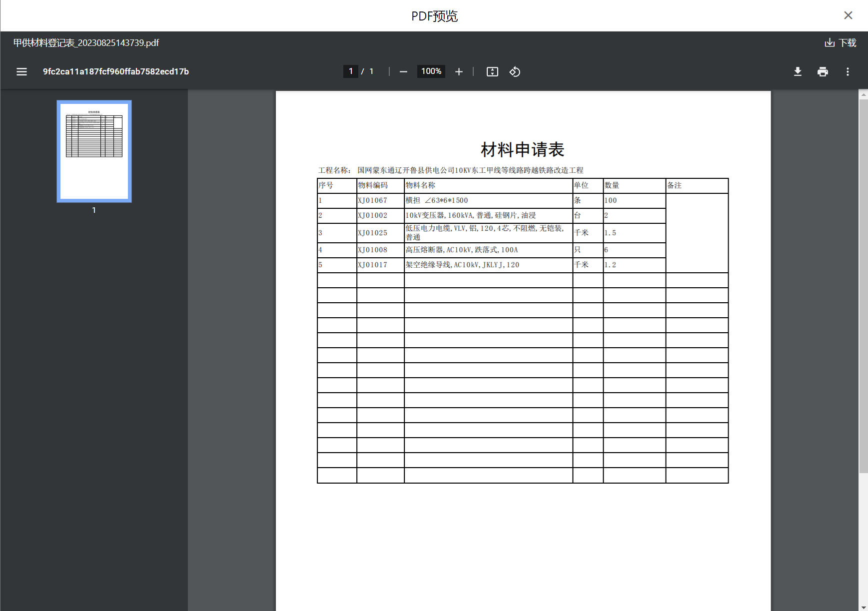This screenshot has width=868, height=611.
Task: Click the 下载 download button
Action: tap(841, 43)
